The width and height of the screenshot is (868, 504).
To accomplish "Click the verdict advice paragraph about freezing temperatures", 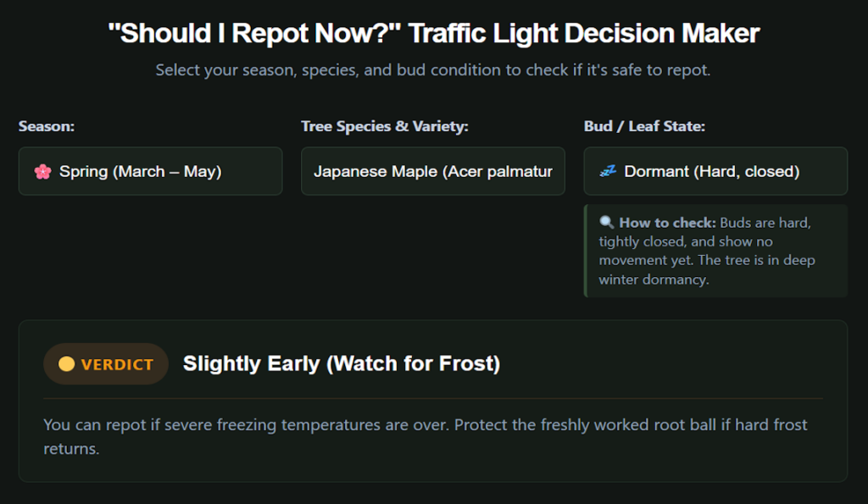I will (x=426, y=436).
